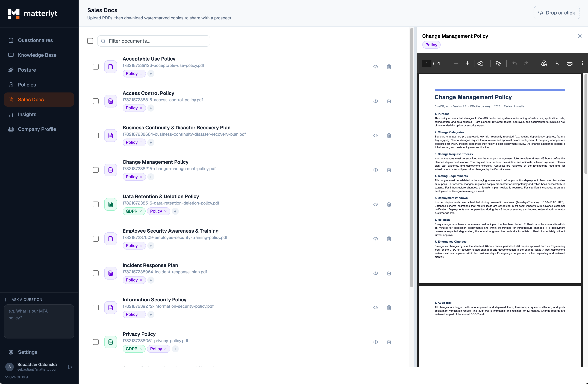The width and height of the screenshot is (588, 384).
Task: Select the Incident Response Plan checkbox
Action: [96, 273]
